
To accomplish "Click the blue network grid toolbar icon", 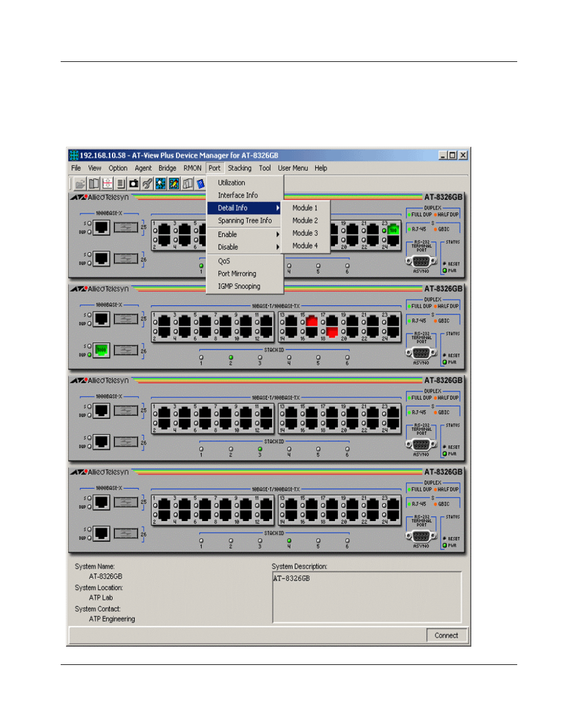I will coord(160,183).
